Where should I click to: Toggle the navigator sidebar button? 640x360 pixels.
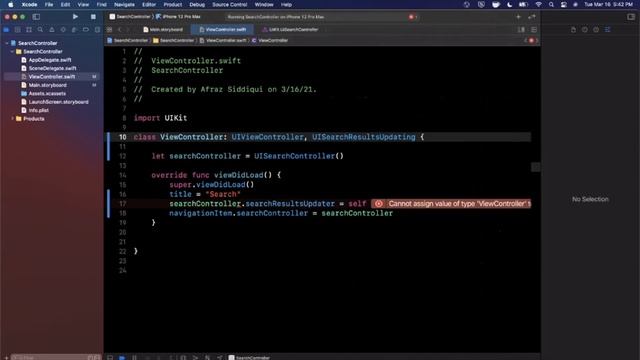point(36,17)
